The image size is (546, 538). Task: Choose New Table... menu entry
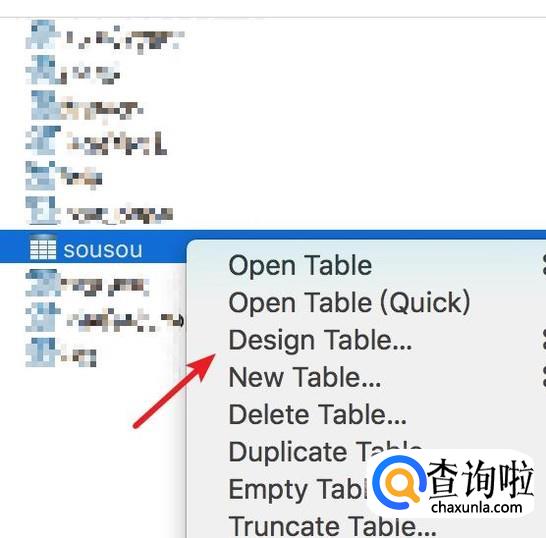(x=305, y=377)
